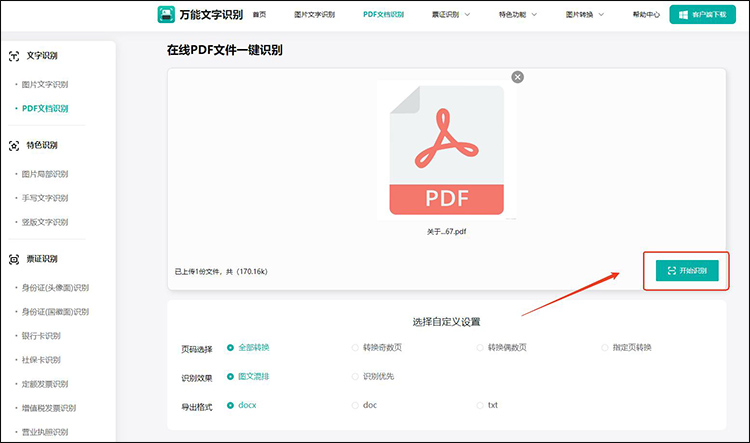This screenshot has height=443, width=750.
Task: Click the 票证识别 sidebar section icon
Action: (x=14, y=259)
